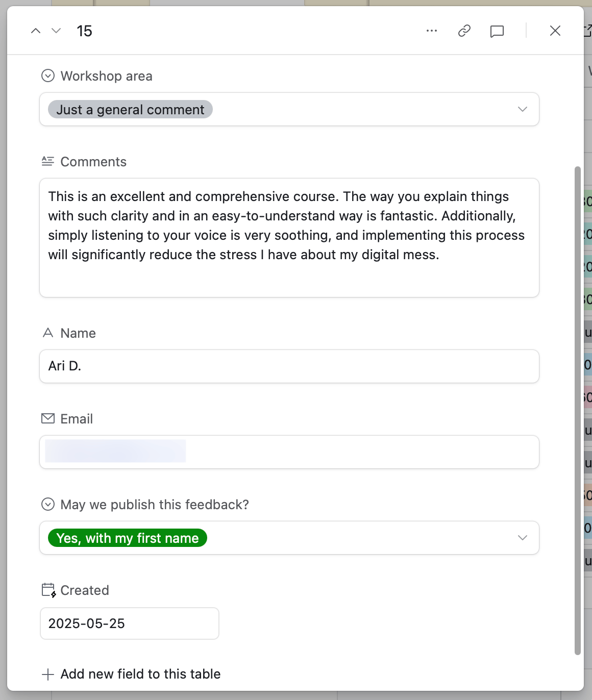Expand the publish feedback dropdown arrow

pos(522,538)
